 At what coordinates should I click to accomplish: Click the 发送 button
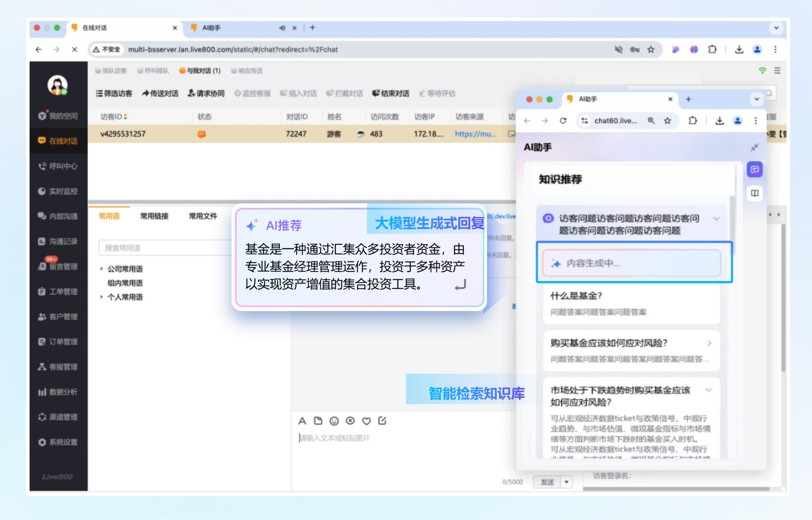(x=547, y=482)
